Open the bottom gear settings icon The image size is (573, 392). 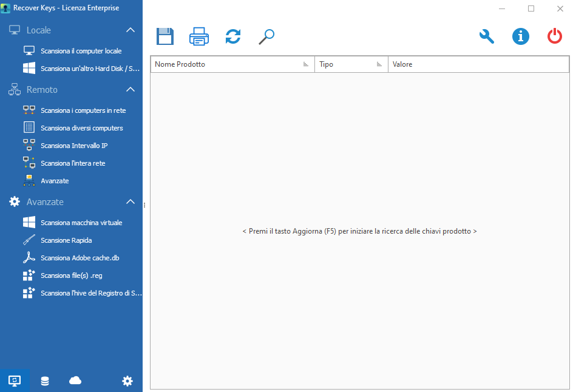pos(127,380)
